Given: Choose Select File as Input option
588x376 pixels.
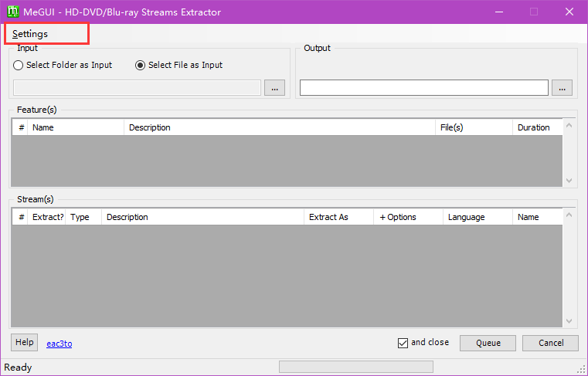Looking at the screenshot, I should [141, 66].
